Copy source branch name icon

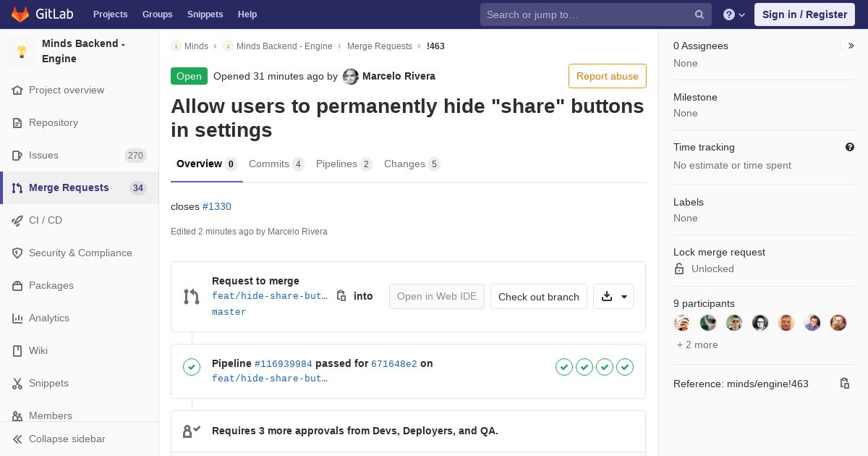coord(341,295)
